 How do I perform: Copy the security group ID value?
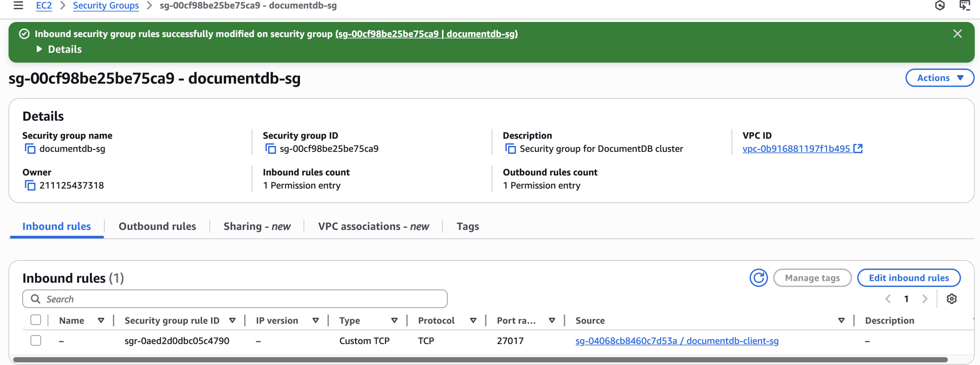(270, 149)
